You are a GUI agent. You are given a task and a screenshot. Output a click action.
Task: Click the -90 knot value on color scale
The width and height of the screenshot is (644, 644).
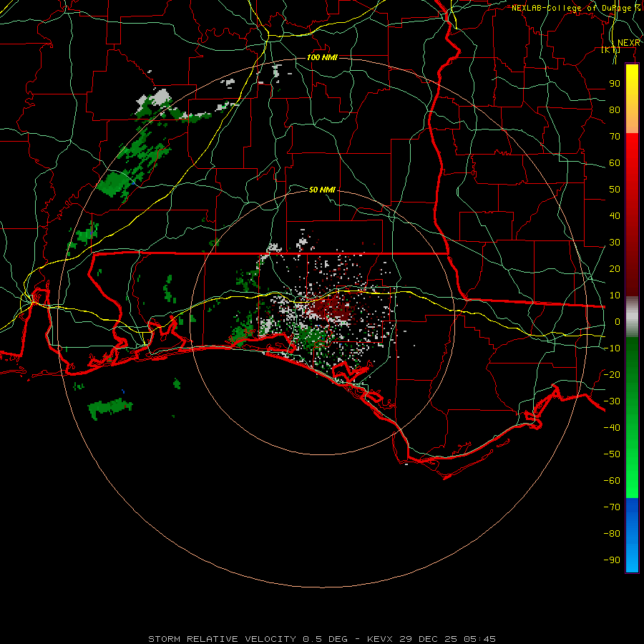612,560
